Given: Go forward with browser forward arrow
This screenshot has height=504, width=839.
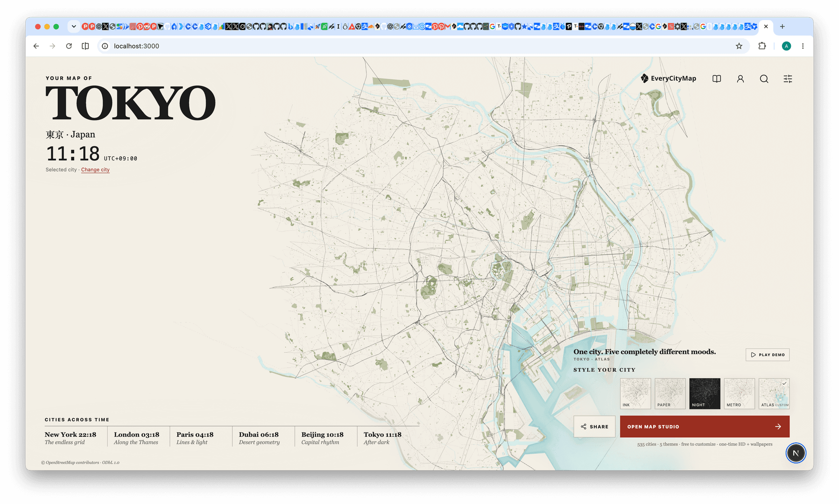Looking at the screenshot, I should coord(52,46).
